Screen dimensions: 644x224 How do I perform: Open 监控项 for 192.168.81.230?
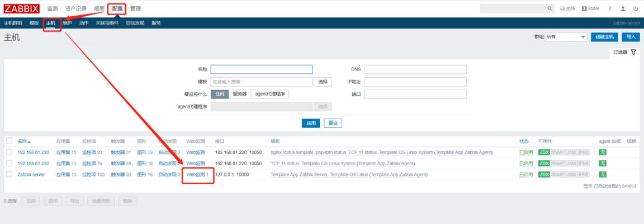89,164
